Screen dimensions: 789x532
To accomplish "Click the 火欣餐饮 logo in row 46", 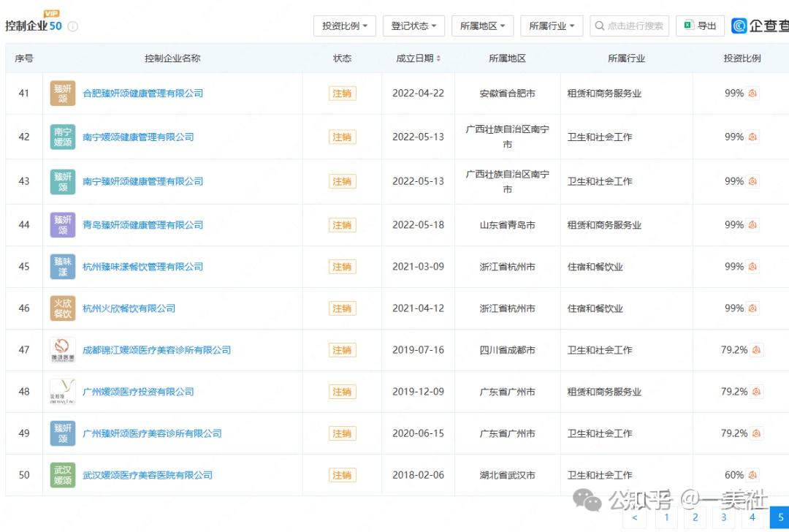I will 62,308.
